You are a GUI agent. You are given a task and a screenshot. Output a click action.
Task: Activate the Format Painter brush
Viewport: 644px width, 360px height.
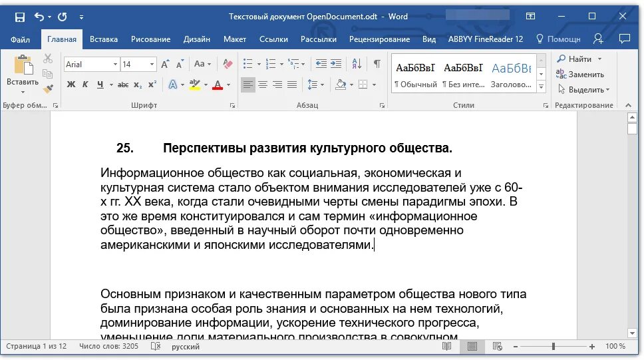(x=48, y=89)
